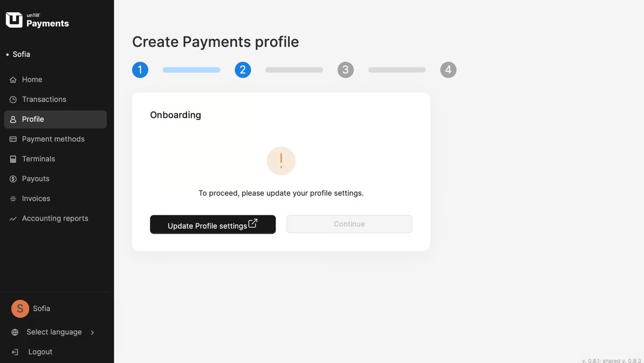Click the Accounting reports chart icon
Screen dimensions: 644x363
(13, 219)
